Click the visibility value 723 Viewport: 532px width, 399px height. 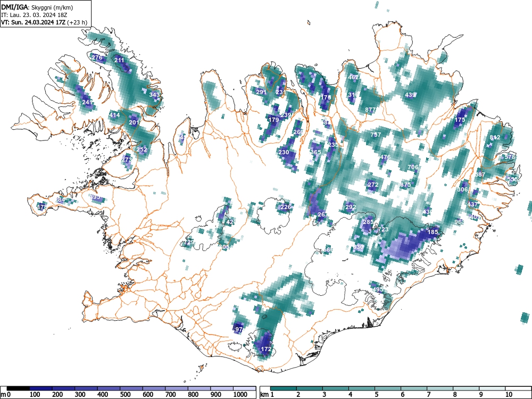[x=383, y=229]
